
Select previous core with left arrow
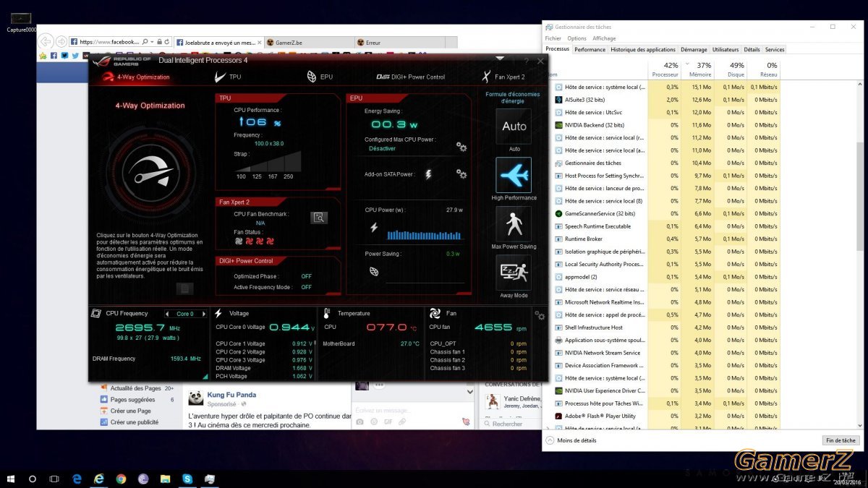pyautogui.click(x=168, y=314)
